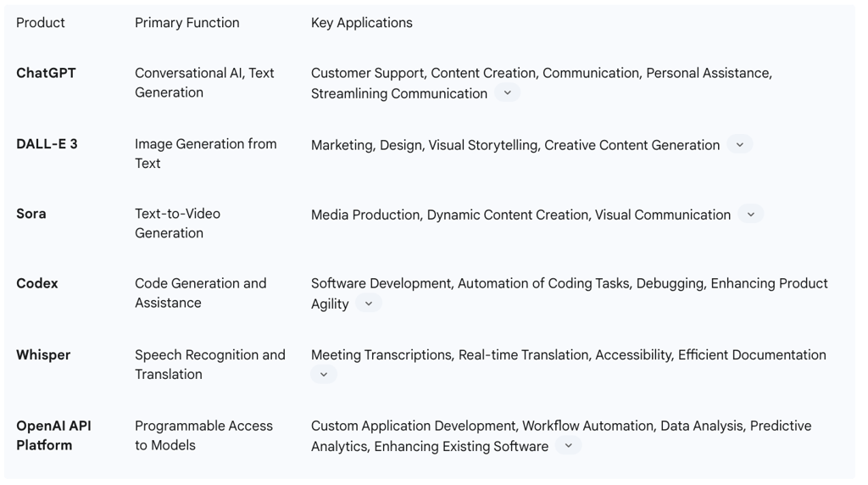Select the Sora product name
The image size is (868, 485).
click(31, 214)
